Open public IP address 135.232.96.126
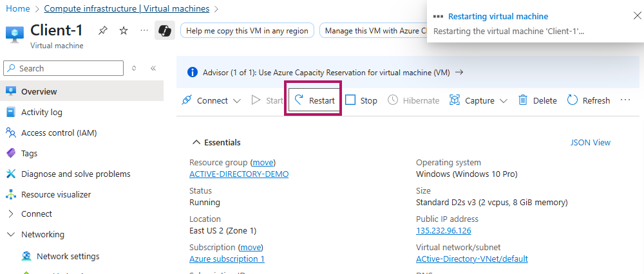The image size is (644, 274). (444, 230)
